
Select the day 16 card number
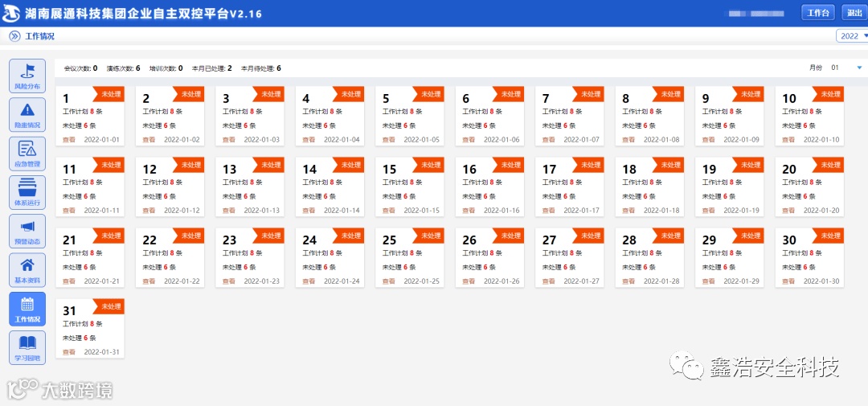(469, 170)
